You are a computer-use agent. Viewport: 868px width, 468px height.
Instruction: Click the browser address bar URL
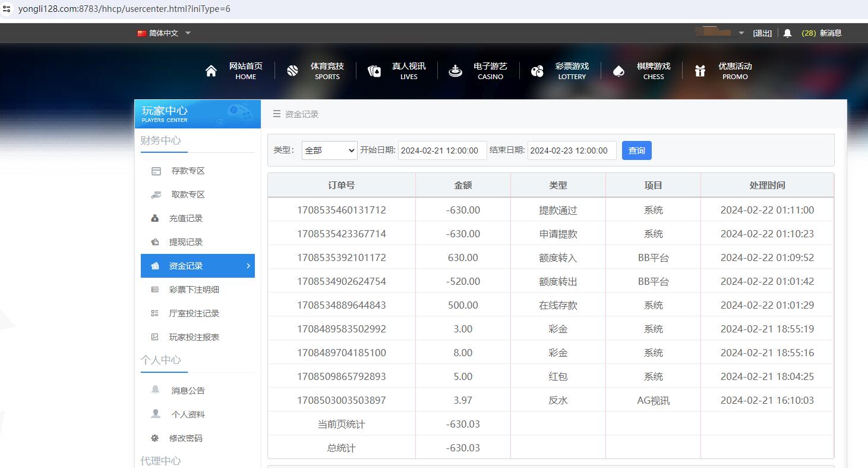124,9
